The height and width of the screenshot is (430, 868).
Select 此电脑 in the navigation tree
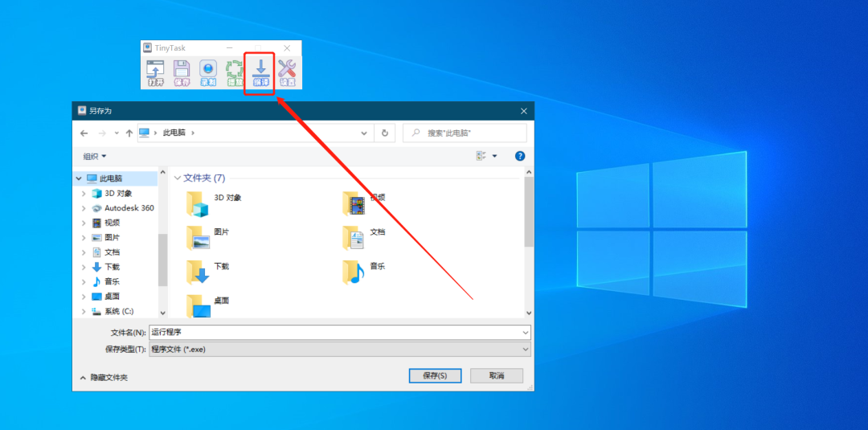pyautogui.click(x=111, y=178)
